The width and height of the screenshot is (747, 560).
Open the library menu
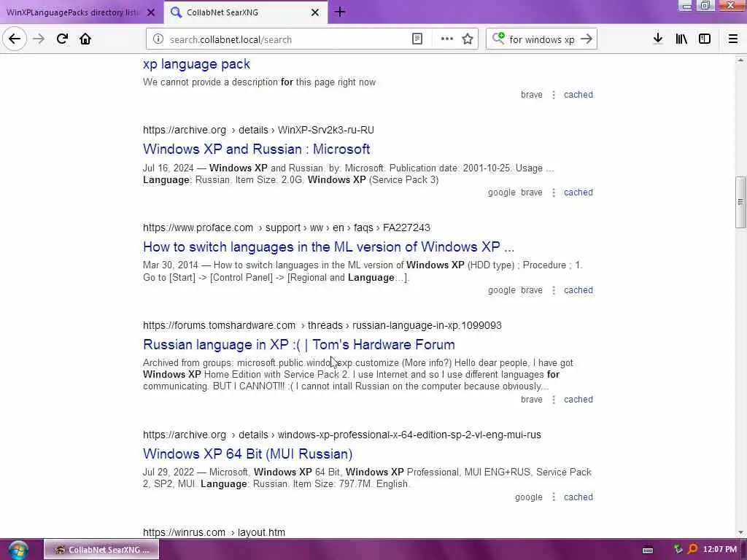pos(681,39)
